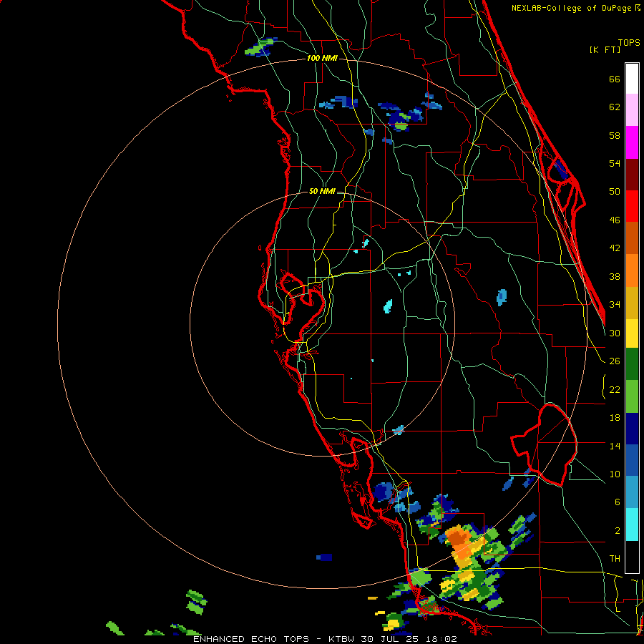Click the dark red legend swatch
The height and width of the screenshot is (644, 644).
632,175
